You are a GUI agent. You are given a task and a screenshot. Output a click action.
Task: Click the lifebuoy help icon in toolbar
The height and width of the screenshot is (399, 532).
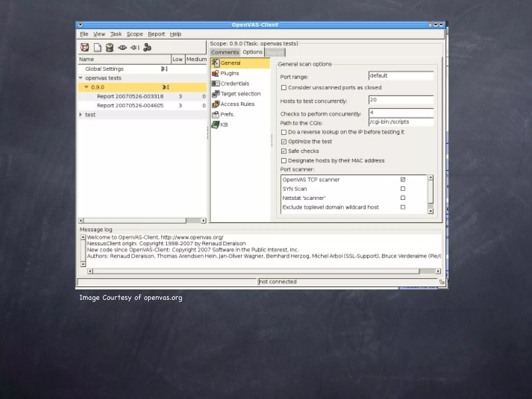[x=85, y=47]
